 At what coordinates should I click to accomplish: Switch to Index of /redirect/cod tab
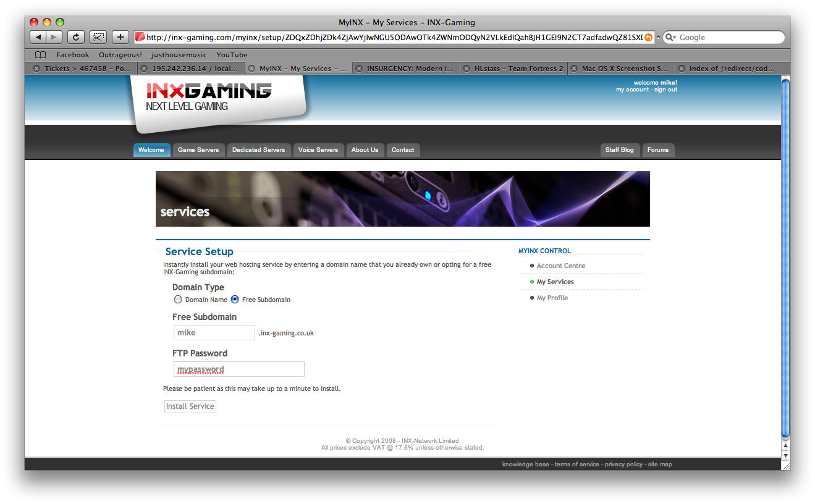[728, 69]
